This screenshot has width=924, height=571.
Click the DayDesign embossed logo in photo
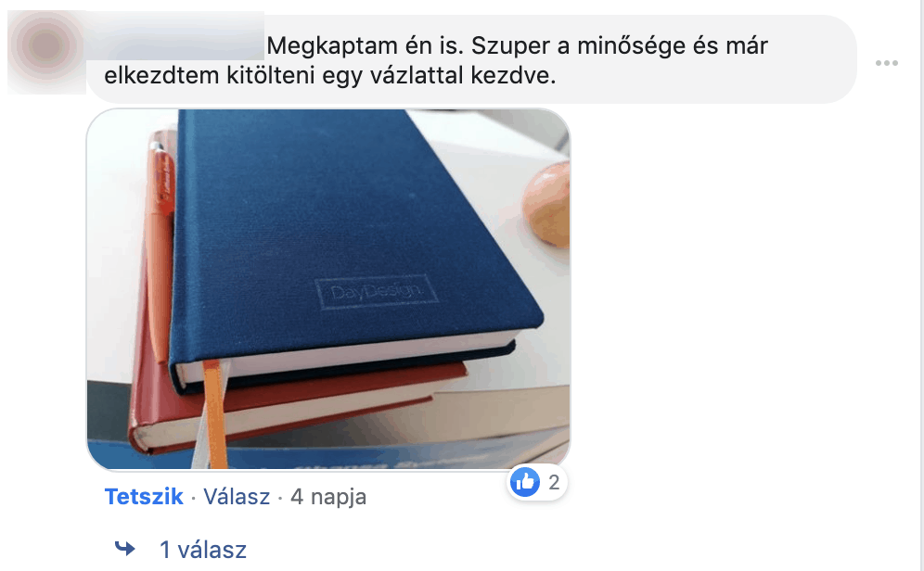376,291
